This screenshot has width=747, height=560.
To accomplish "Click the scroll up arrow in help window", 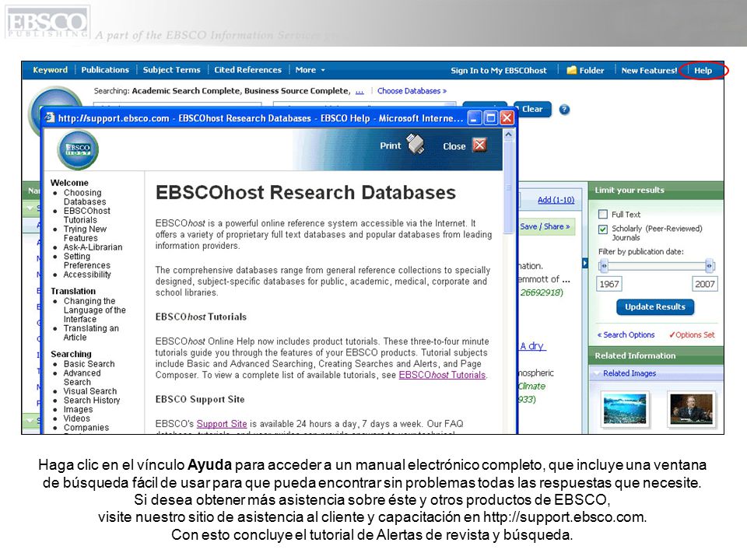I will [508, 135].
